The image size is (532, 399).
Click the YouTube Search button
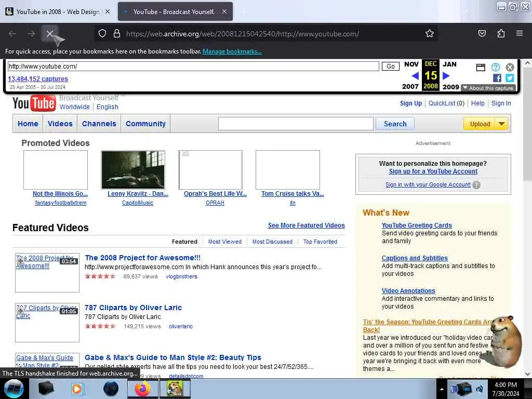point(395,124)
